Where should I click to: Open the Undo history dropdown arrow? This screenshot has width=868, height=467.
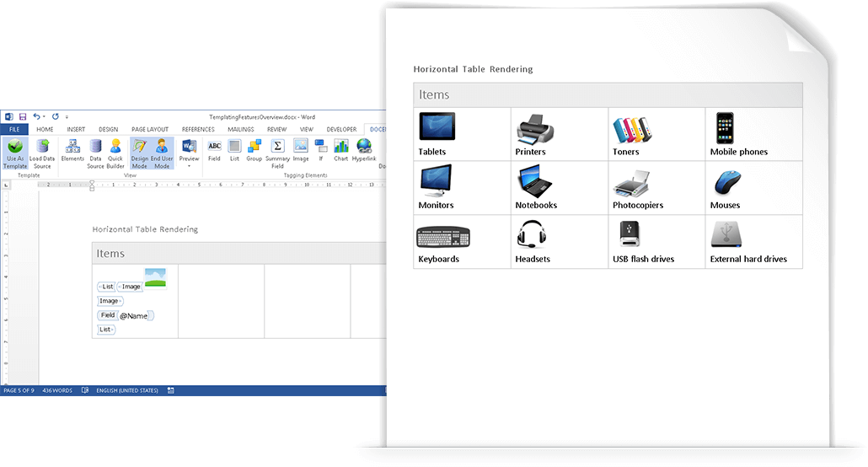[x=45, y=117]
